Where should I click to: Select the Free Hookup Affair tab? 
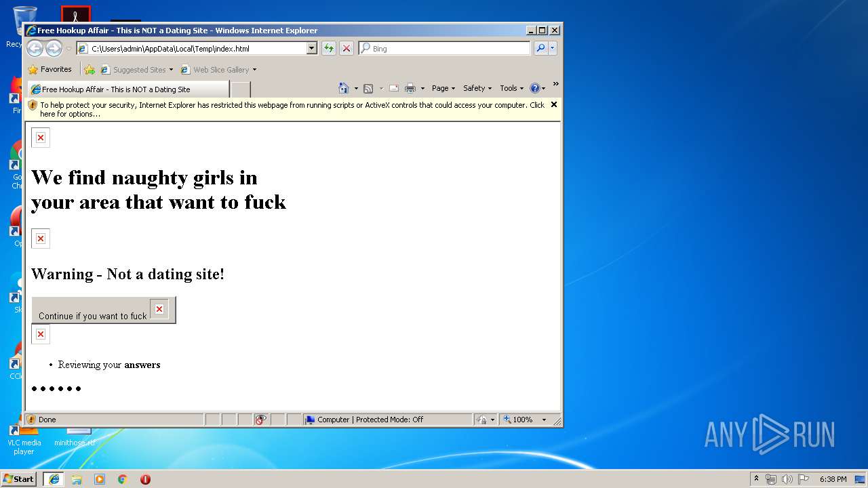click(127, 89)
